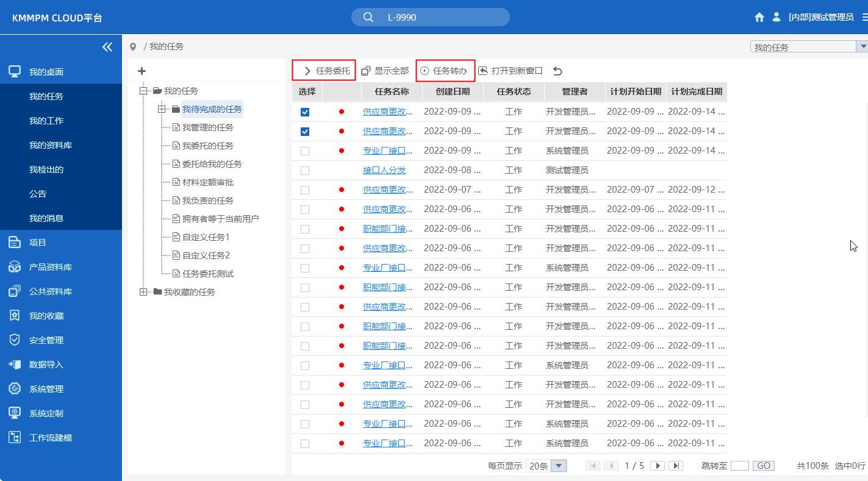Open the 我的任务 dropdown at top right
Screen dimensions: 868x481
[x=863, y=46]
